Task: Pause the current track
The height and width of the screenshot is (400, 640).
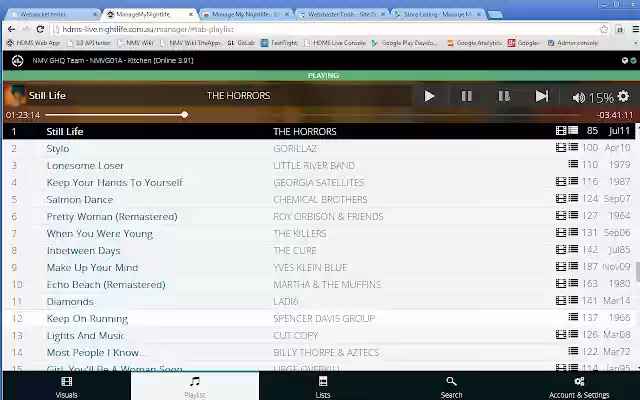Action: [x=467, y=96]
